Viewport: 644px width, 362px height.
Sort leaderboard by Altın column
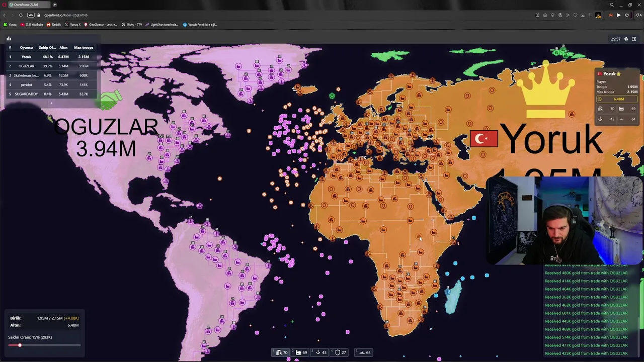pyautogui.click(x=63, y=47)
